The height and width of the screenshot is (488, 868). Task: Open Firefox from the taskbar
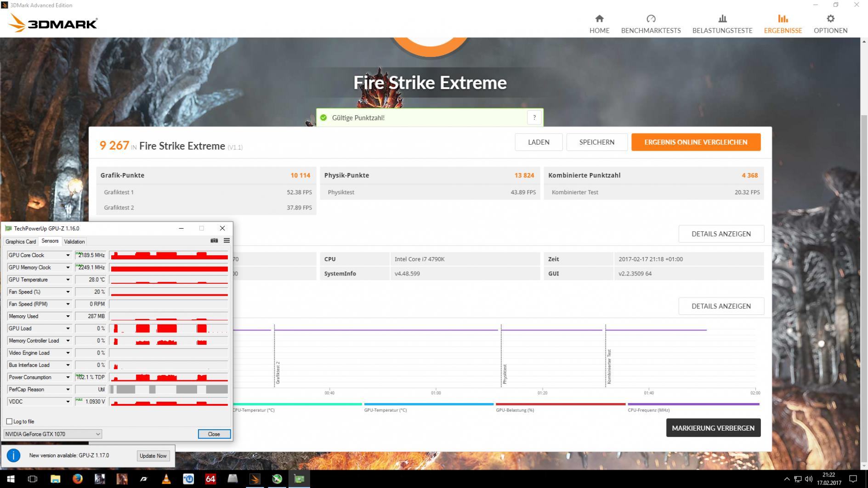(77, 479)
